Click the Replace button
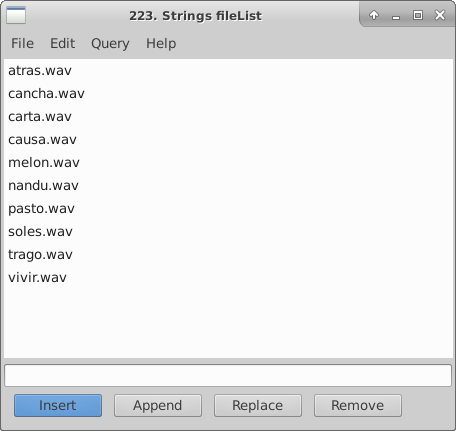456x431 pixels. (x=258, y=405)
